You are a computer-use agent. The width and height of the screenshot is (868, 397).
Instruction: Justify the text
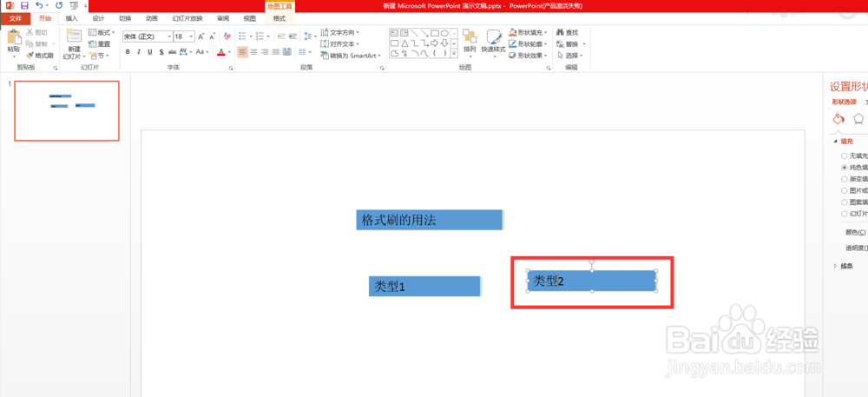[x=276, y=52]
